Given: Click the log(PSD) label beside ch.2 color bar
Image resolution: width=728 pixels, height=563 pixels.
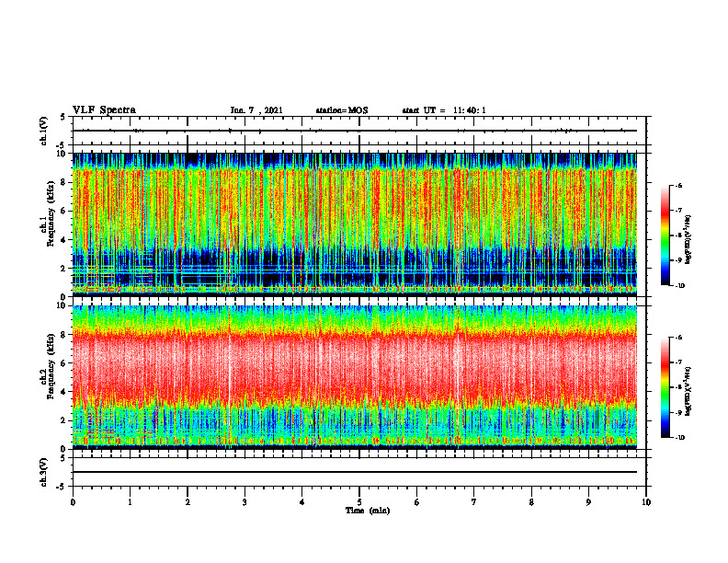Looking at the screenshot, I should 688,392.
